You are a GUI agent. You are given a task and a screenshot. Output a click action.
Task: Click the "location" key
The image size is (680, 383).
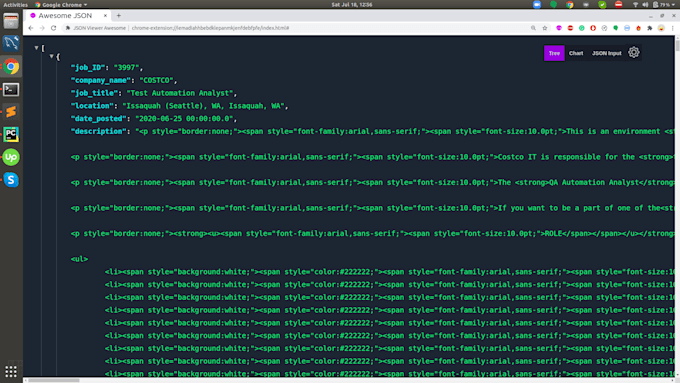[x=92, y=106]
